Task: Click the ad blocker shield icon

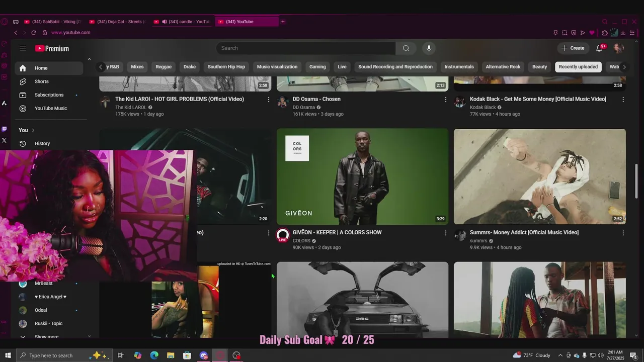Action: pos(574,33)
